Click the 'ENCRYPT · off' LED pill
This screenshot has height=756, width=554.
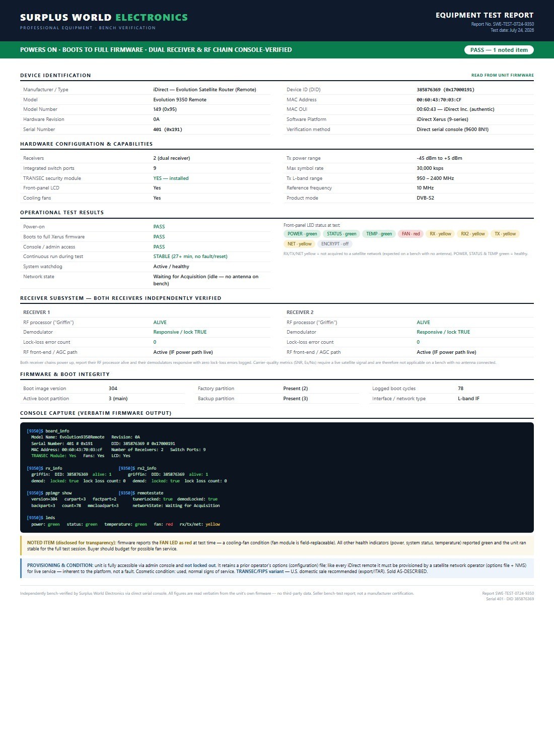point(335,244)
